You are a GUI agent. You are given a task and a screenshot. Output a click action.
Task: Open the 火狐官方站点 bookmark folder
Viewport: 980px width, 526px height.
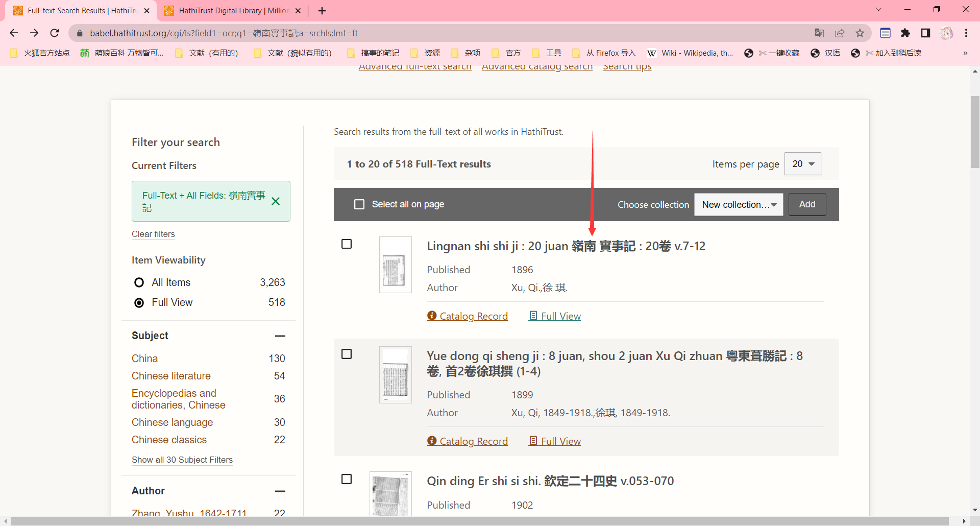40,53
